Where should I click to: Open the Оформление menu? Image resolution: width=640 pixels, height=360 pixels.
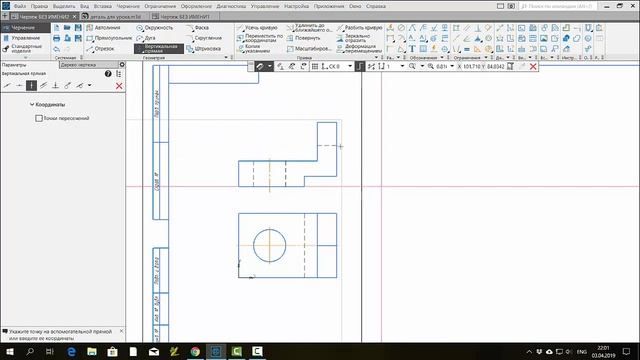click(196, 6)
